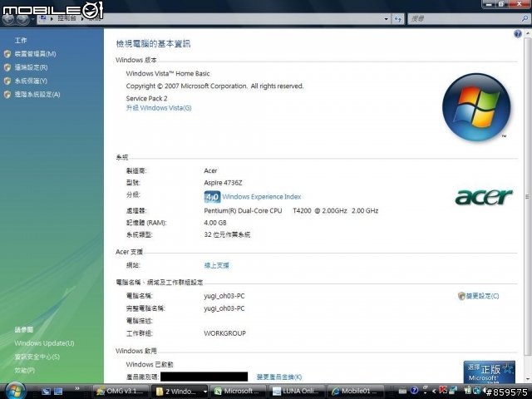Viewport: 532px width, 399px height.
Task: Click the Service Pack 2 text
Action: click(x=146, y=98)
